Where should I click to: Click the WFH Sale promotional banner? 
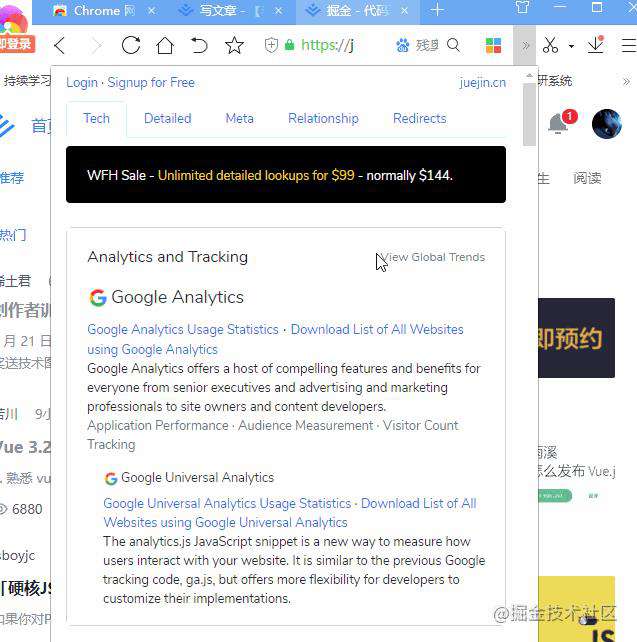point(286,174)
